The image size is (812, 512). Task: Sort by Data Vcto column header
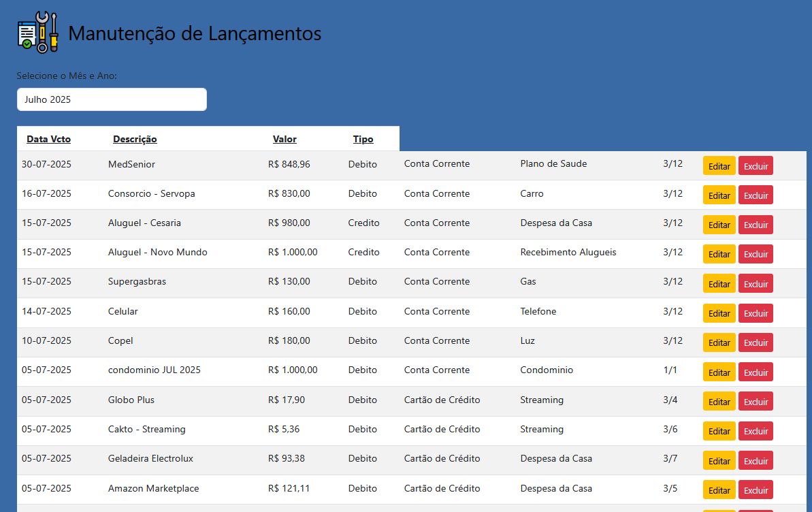(48, 139)
